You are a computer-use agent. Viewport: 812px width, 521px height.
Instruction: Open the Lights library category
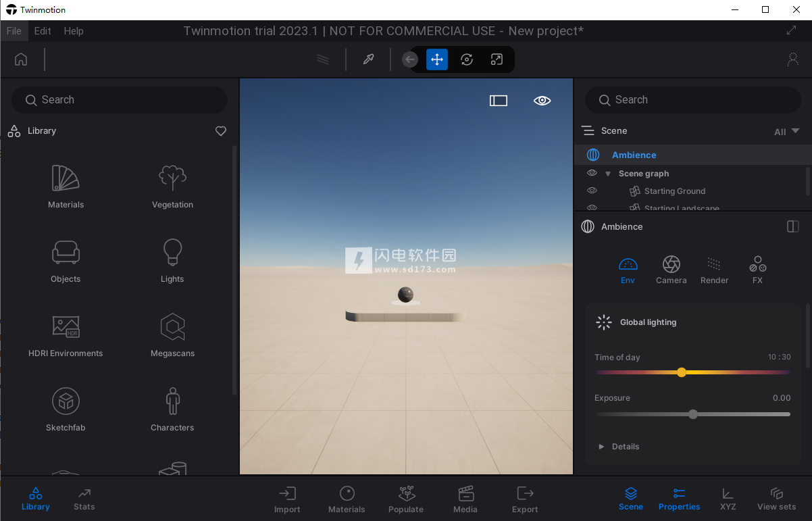click(x=172, y=262)
